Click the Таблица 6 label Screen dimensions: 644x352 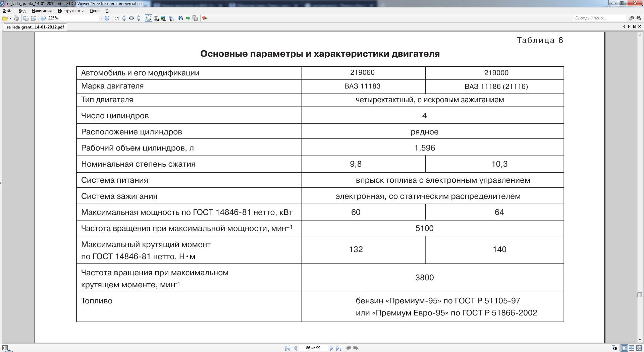540,40
